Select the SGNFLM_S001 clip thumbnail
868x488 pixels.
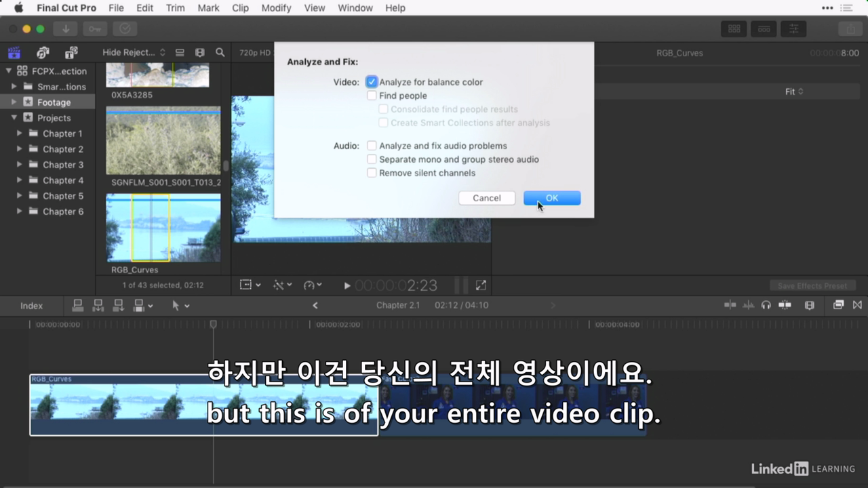(x=163, y=140)
